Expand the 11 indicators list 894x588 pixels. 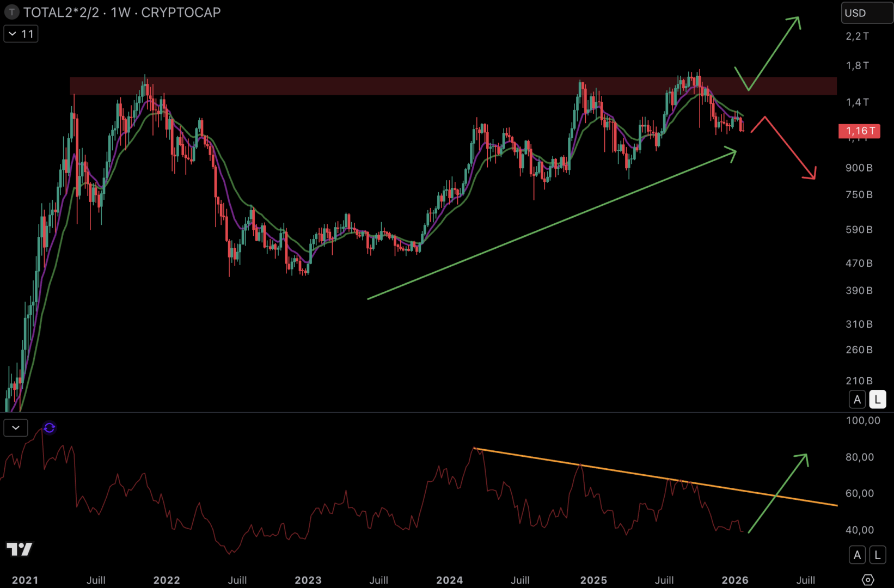pos(21,33)
